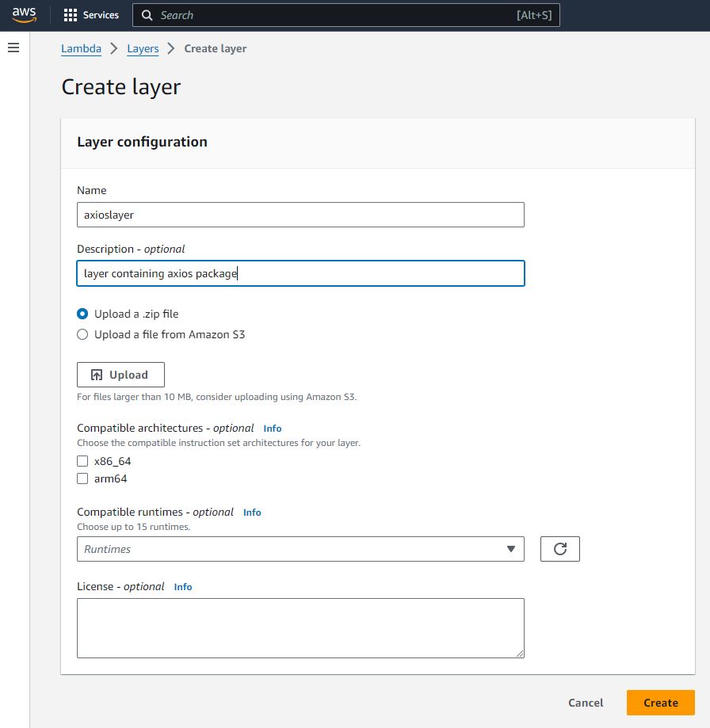Check the x86_64 architecture box
Screen dimensions: 710x728
coord(82,461)
